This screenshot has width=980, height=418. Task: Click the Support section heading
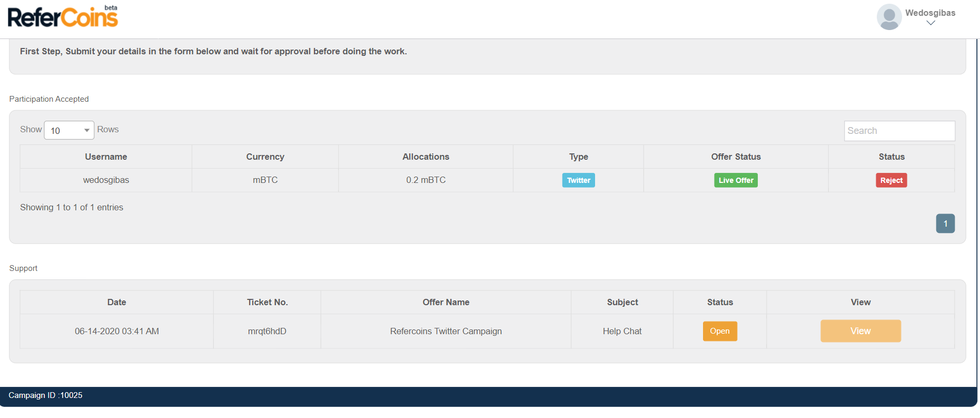(23, 268)
